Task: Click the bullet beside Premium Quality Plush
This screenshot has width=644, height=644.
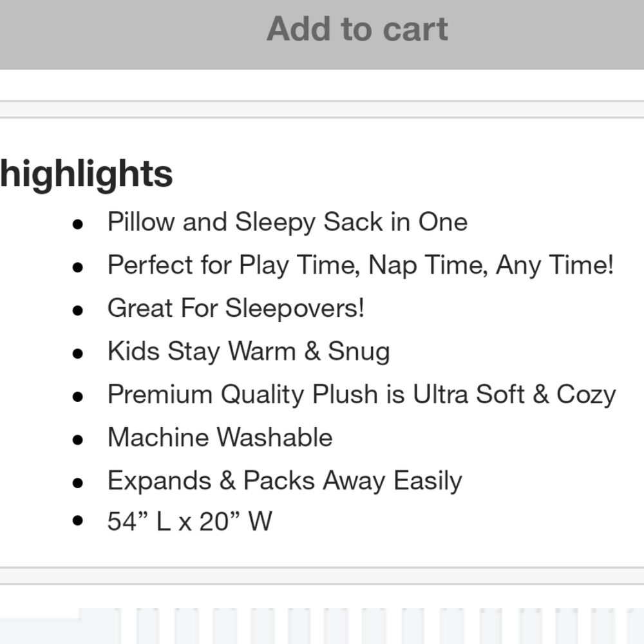Action: click(78, 397)
